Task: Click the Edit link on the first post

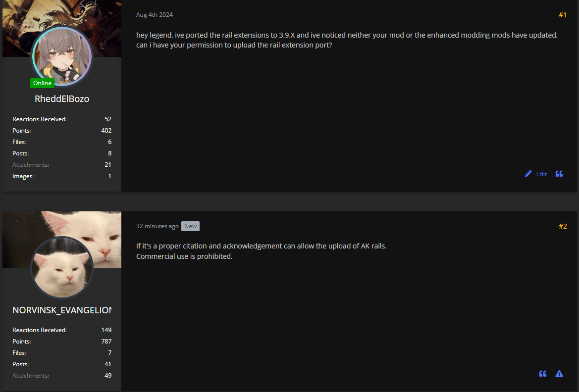Action: tap(541, 174)
